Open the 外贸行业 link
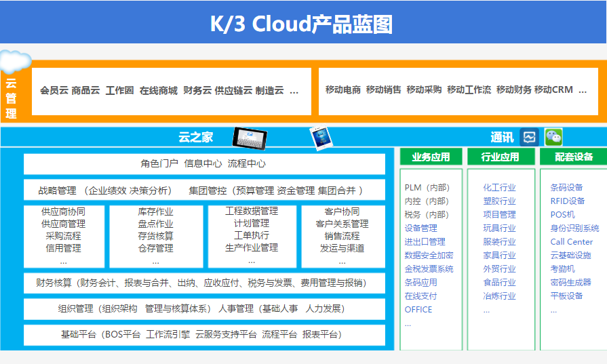Viewport: 607px width, 364px height. click(x=499, y=269)
